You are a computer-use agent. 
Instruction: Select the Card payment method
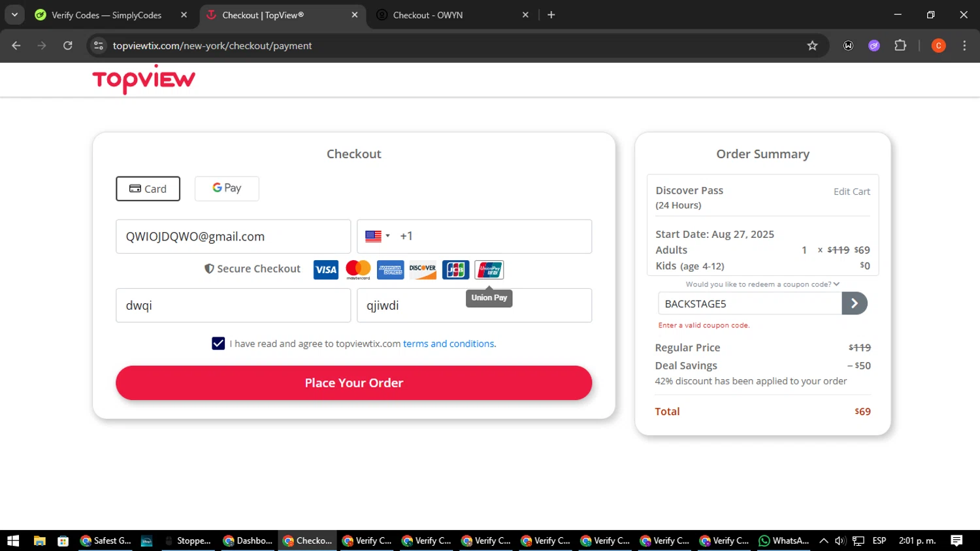(x=148, y=189)
